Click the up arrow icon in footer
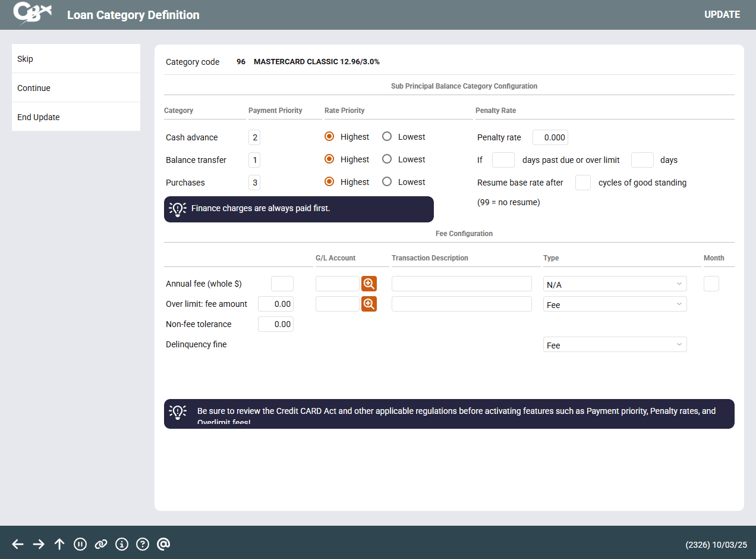Image resolution: width=756 pixels, height=559 pixels. click(59, 544)
